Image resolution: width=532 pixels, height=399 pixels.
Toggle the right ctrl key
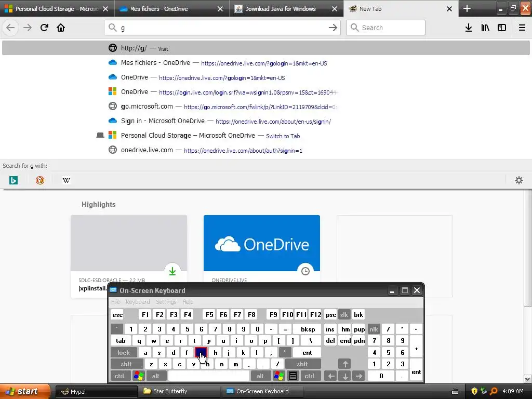(x=310, y=376)
